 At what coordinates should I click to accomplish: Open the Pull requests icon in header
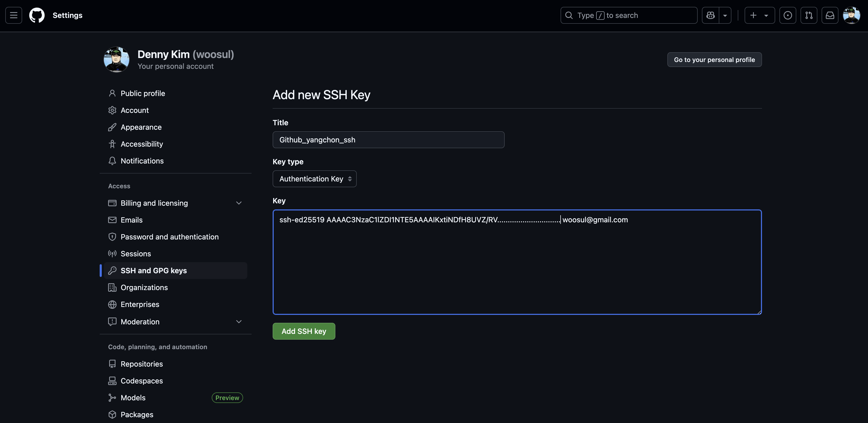tap(809, 15)
